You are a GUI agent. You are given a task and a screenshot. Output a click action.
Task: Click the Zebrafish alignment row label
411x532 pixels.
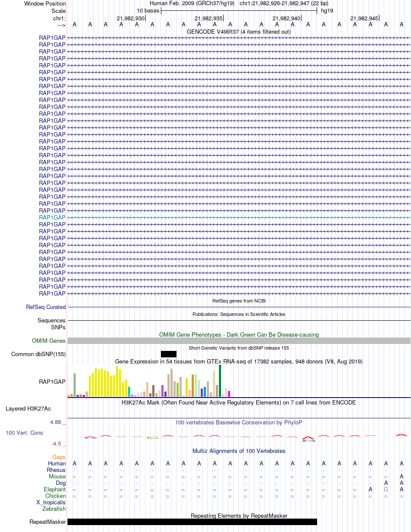click(54, 509)
